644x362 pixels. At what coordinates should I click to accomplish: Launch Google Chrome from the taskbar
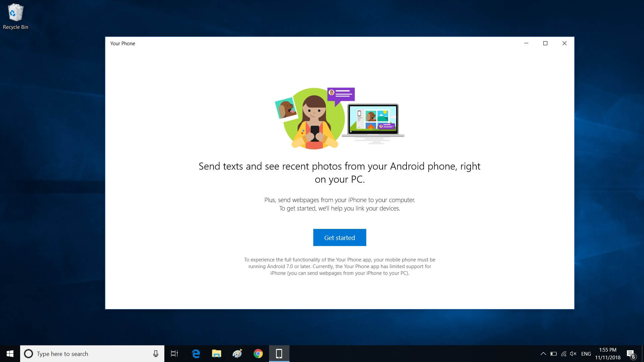tap(258, 354)
